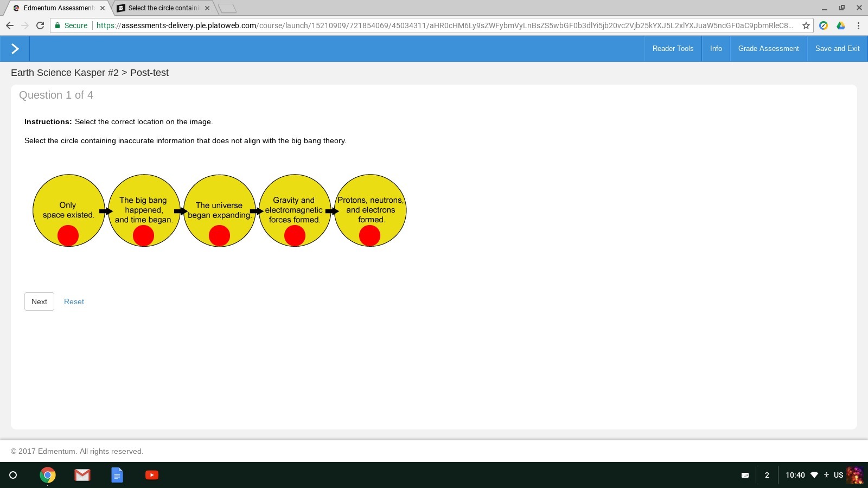Screen dimensions: 868x488
Task: Select the red dot under 'Gravity and electromagnetic forces formed'
Action: [295, 236]
